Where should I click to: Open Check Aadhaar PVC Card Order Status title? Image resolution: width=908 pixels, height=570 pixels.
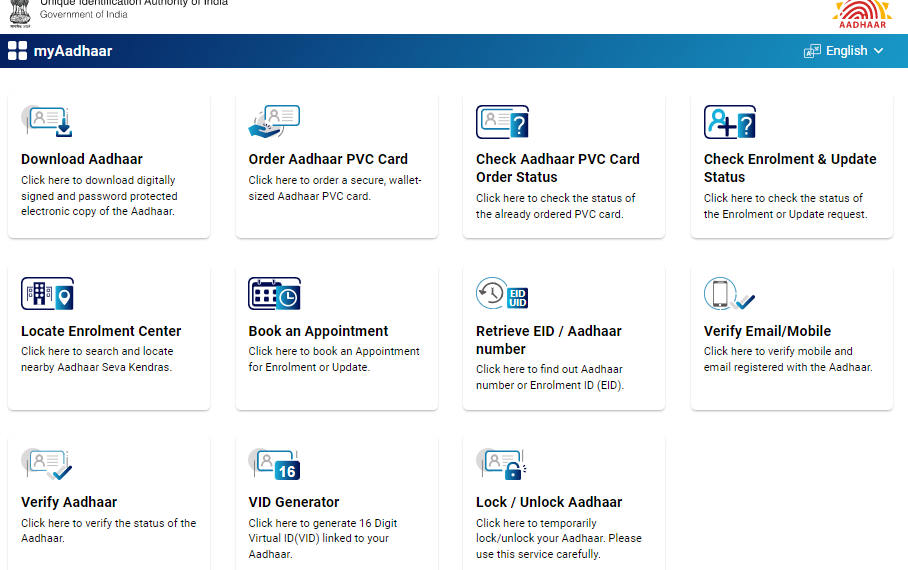click(x=558, y=168)
